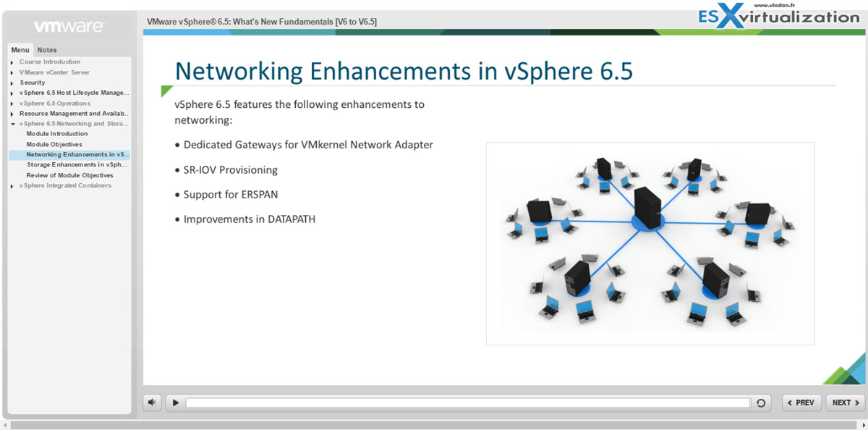The width and height of the screenshot is (868, 430).
Task: Click the course title in the header bar
Action: click(262, 22)
